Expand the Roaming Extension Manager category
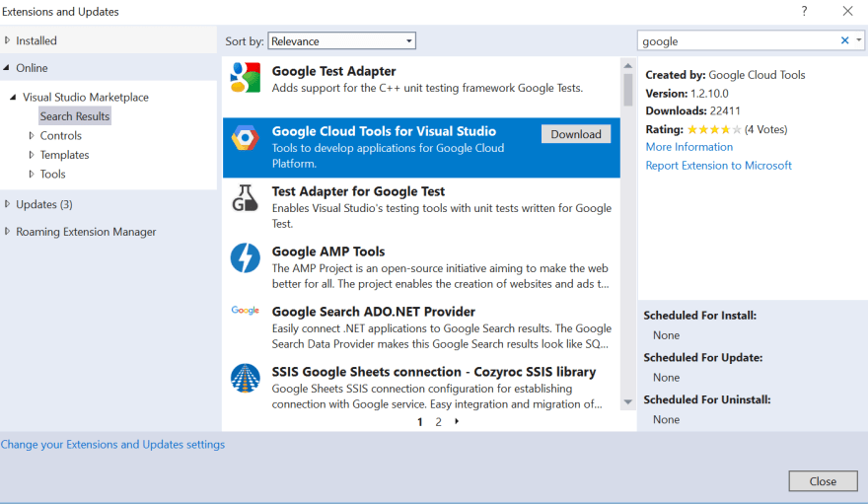Screen dimensions: 868x504 [x=7, y=231]
